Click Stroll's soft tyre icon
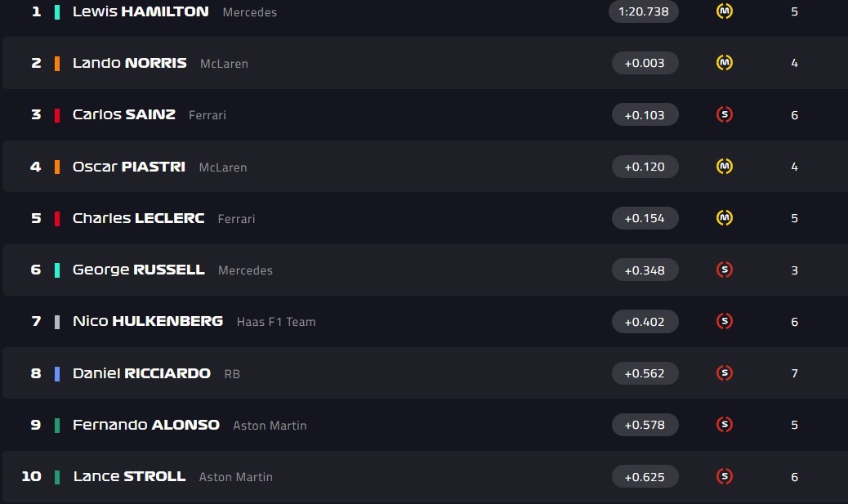 coord(724,476)
